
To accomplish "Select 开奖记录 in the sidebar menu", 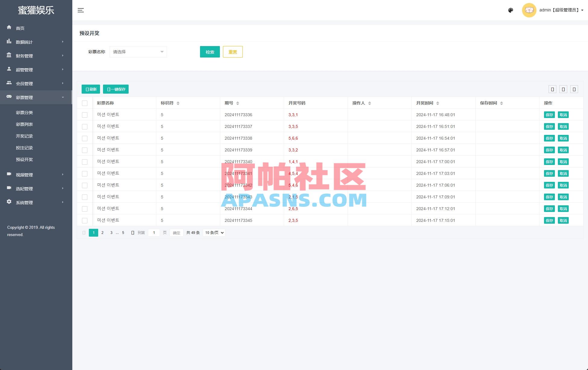I will coord(24,136).
